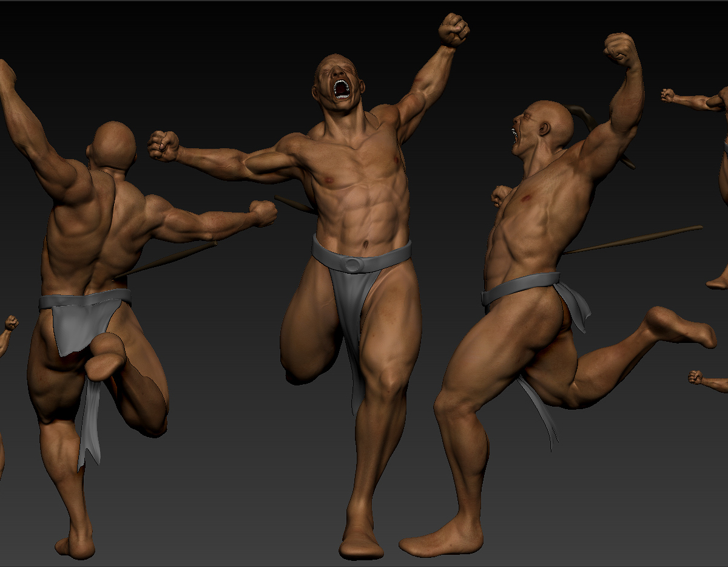Click the round belt buckle on center figure
Image resolution: width=728 pixels, height=567 pixels.
[x=351, y=264]
